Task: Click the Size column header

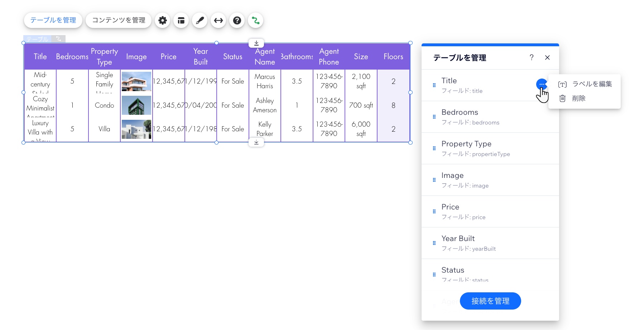Action: coord(361,57)
